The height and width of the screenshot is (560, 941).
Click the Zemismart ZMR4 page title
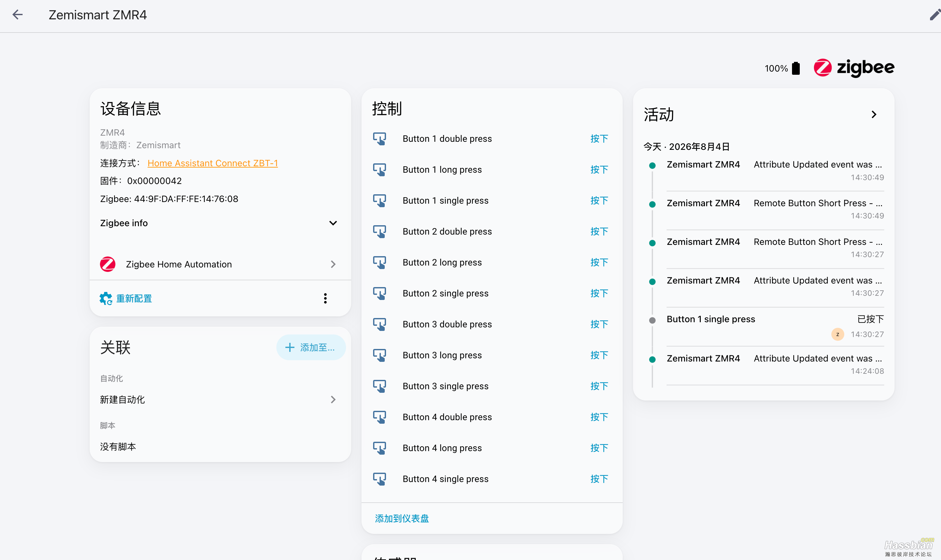(97, 15)
